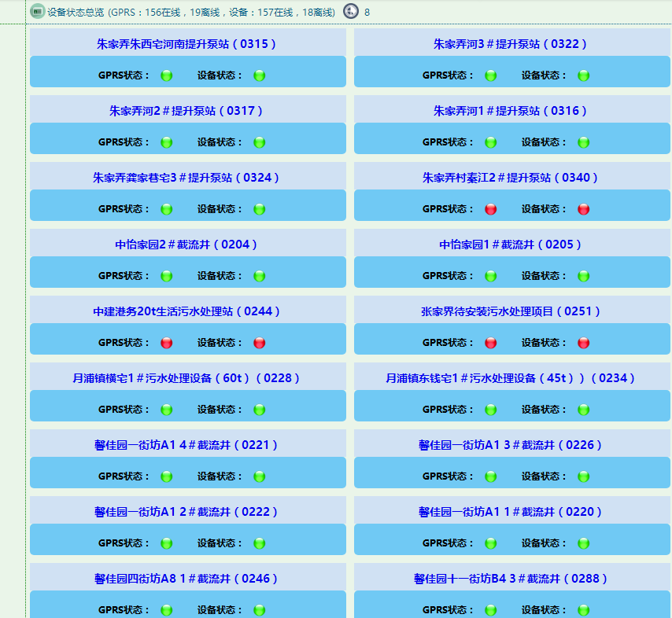Image resolution: width=672 pixels, height=618 pixels.
Task: Open station 朱家弄朱西宅河南提升泵站 (0315)
Action: pyautogui.click(x=186, y=44)
